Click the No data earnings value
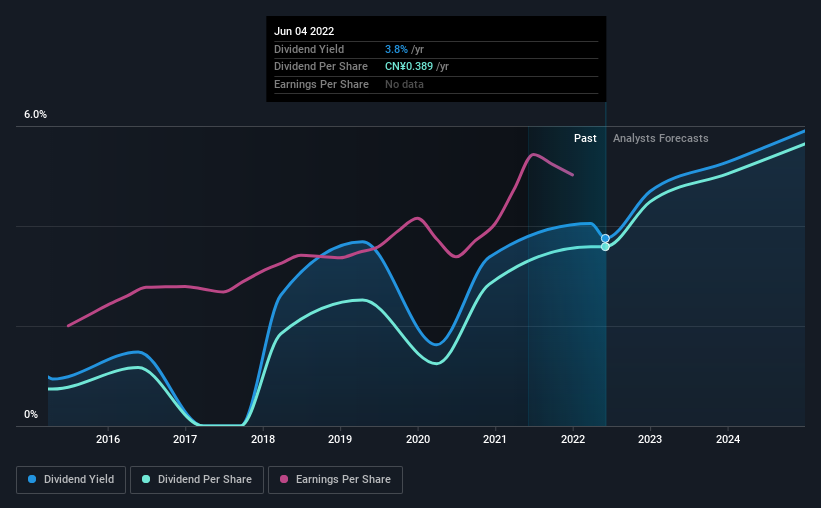Viewport: 821px width, 508px height. [x=404, y=84]
